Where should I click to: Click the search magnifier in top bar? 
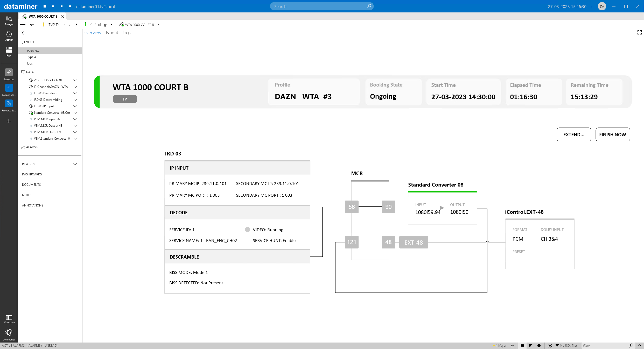tap(369, 6)
